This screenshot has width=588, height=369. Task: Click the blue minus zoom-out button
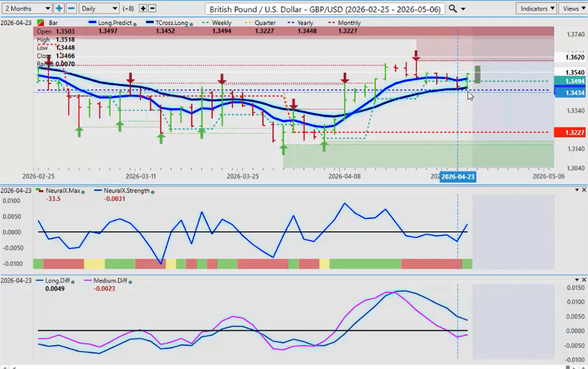pos(71,9)
